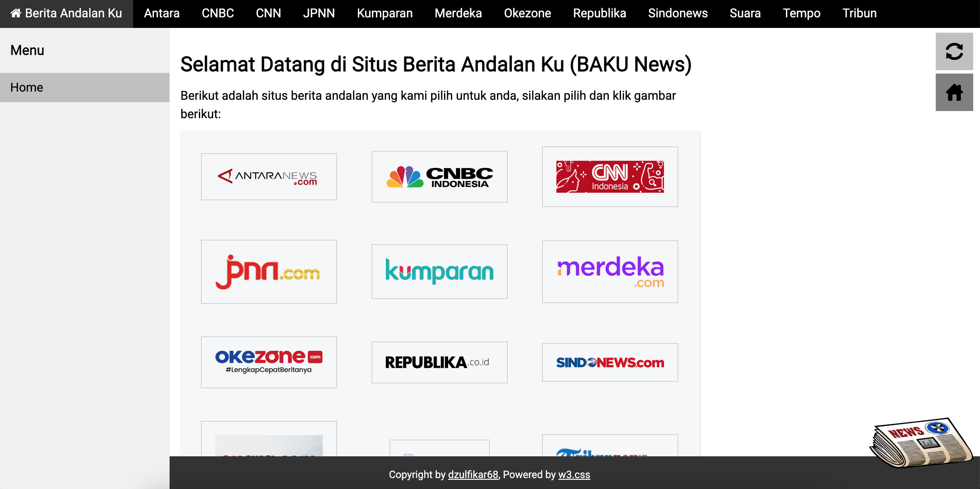Screen dimensions: 980x489
Task: Click the refresh icon button
Action: pyautogui.click(x=954, y=51)
